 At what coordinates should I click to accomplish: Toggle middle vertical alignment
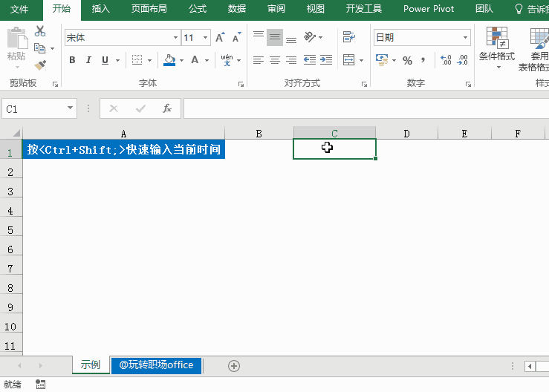tap(275, 37)
